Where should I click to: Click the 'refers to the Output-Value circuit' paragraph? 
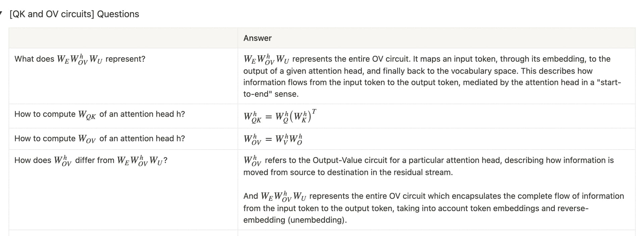coord(436,161)
